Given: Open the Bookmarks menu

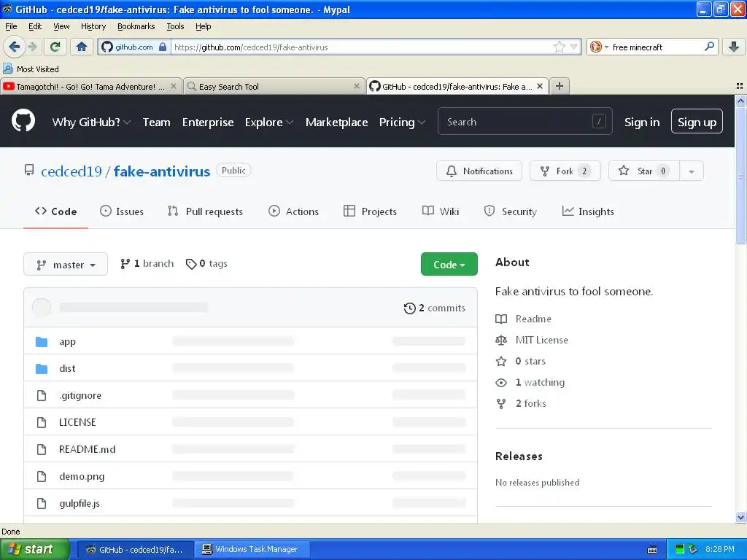Looking at the screenshot, I should point(136,26).
